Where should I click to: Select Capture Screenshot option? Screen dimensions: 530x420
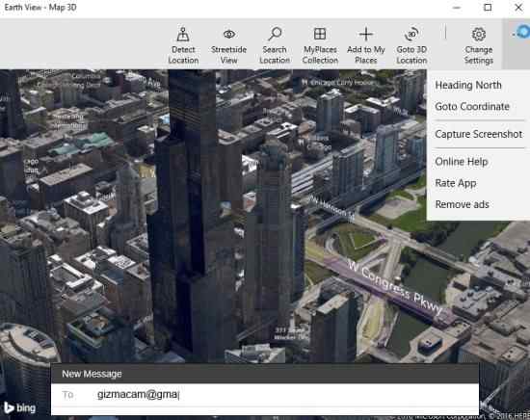click(478, 134)
